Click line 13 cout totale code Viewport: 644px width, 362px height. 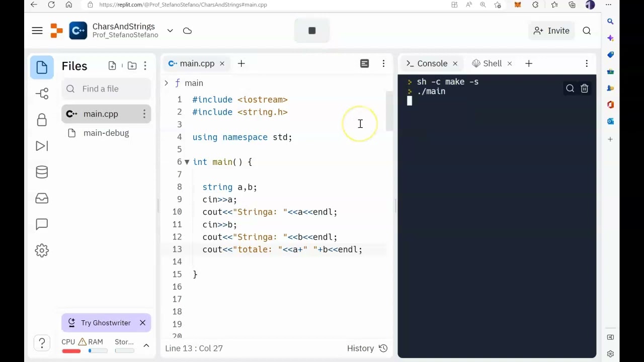point(282,250)
